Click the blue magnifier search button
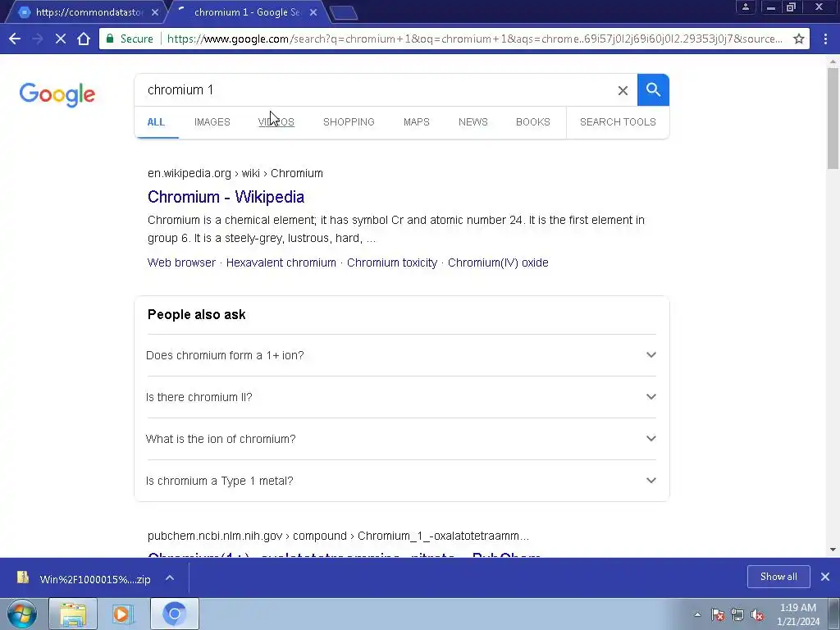 tap(653, 89)
